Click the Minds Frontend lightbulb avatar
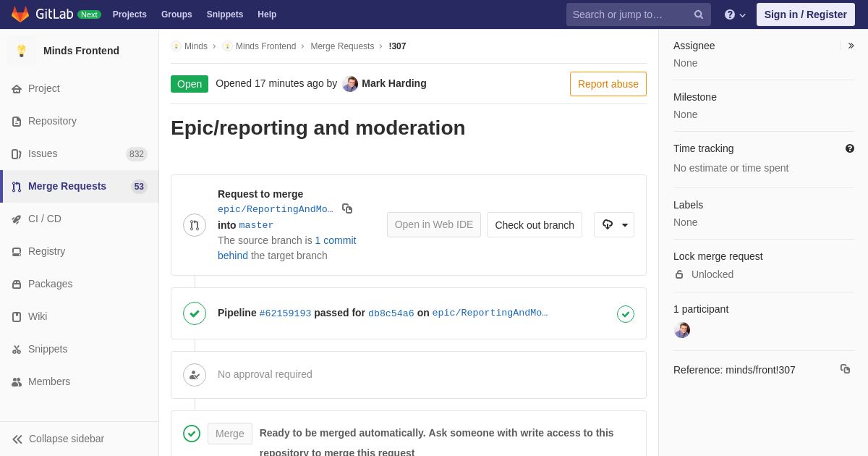 click(x=22, y=51)
